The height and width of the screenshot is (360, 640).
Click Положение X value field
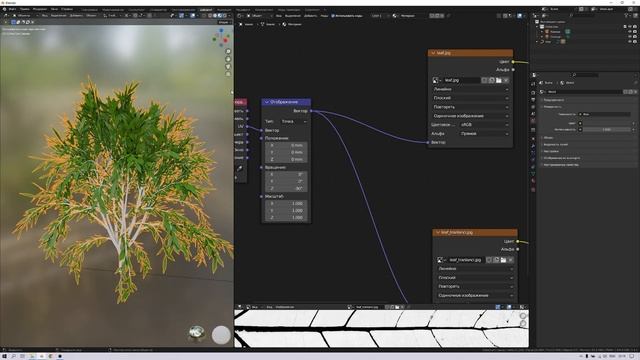286,145
